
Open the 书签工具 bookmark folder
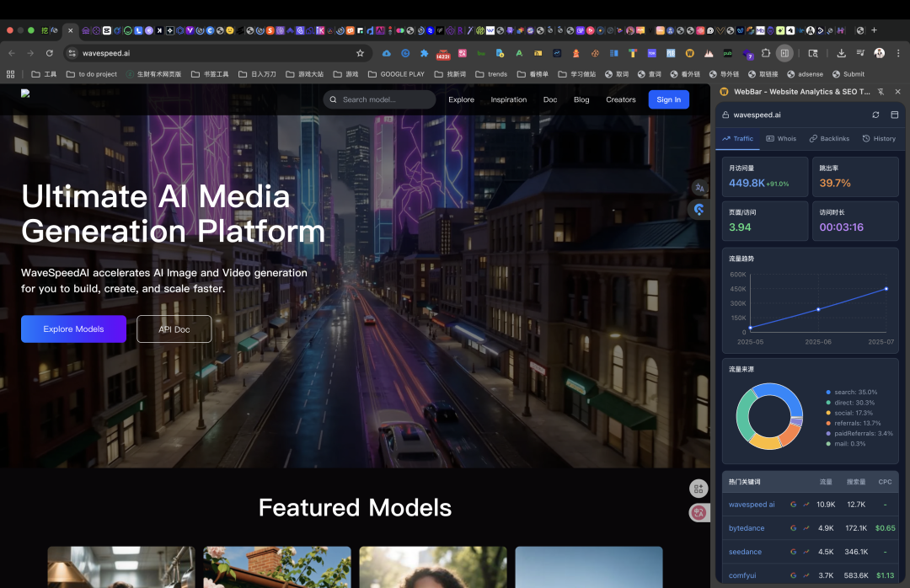click(210, 74)
